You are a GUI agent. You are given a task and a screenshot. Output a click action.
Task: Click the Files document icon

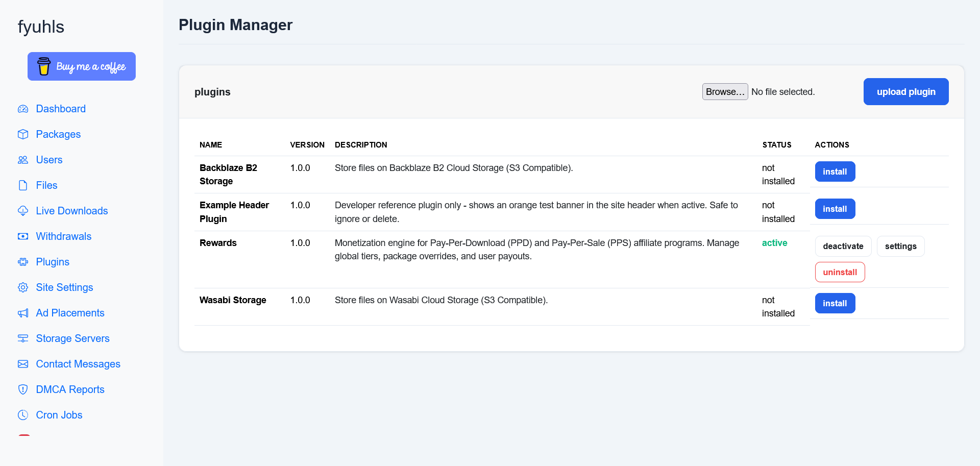click(23, 185)
